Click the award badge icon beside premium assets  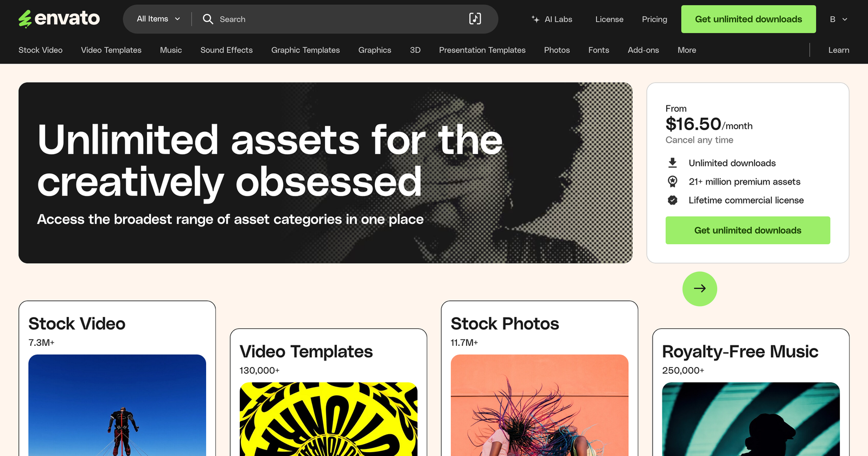tap(673, 181)
